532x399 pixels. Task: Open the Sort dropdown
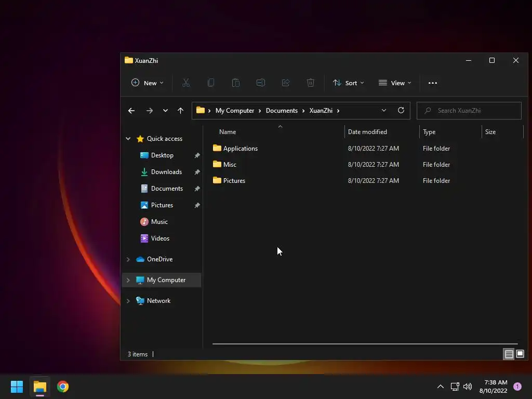[x=349, y=83]
